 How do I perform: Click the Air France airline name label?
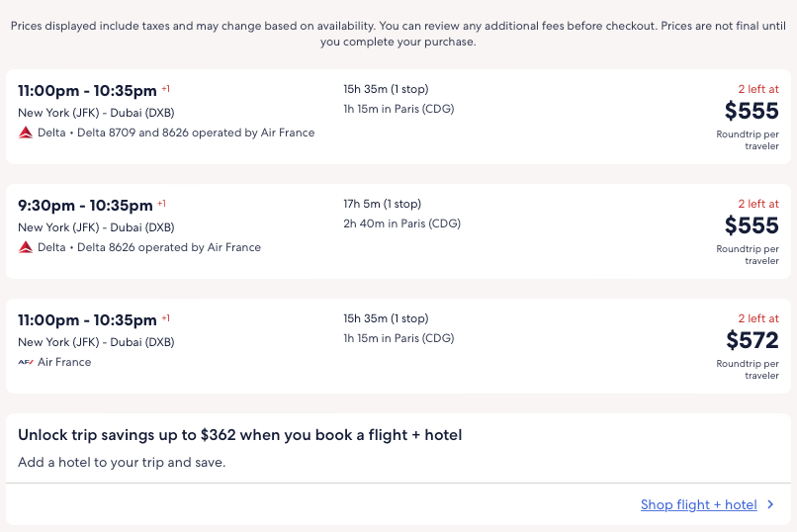point(64,362)
